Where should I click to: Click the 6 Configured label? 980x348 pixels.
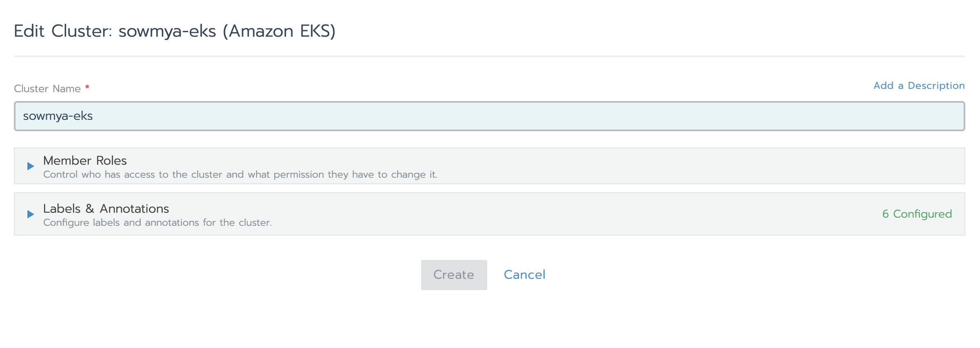917,214
